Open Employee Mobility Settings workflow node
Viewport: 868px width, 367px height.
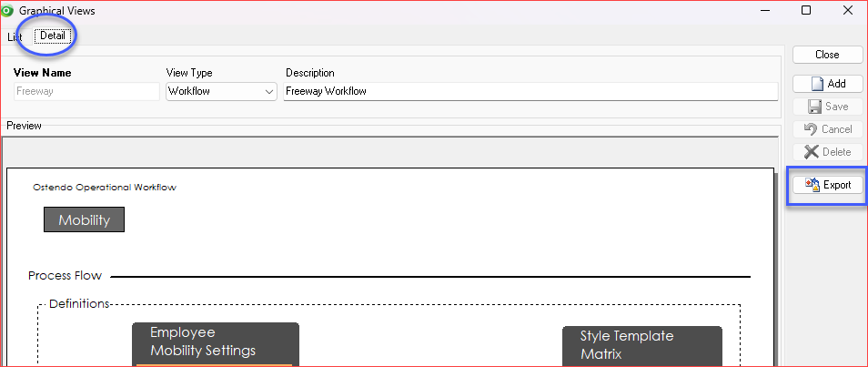(x=215, y=342)
